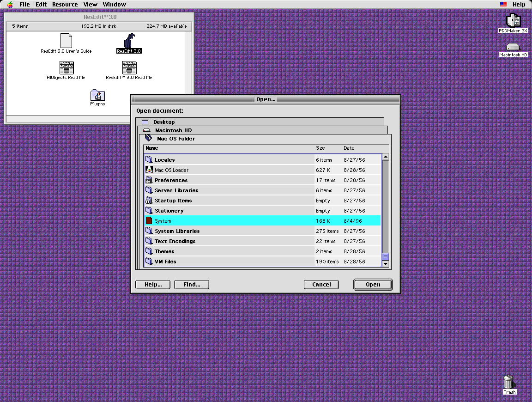Click the file list scroll down arrow

(386, 264)
